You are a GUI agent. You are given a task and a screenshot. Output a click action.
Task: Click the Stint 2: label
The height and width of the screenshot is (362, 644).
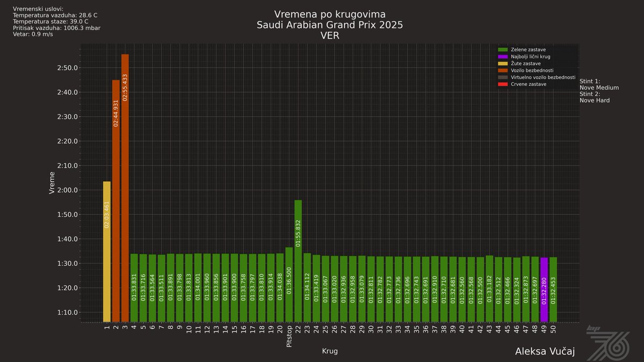(x=590, y=94)
